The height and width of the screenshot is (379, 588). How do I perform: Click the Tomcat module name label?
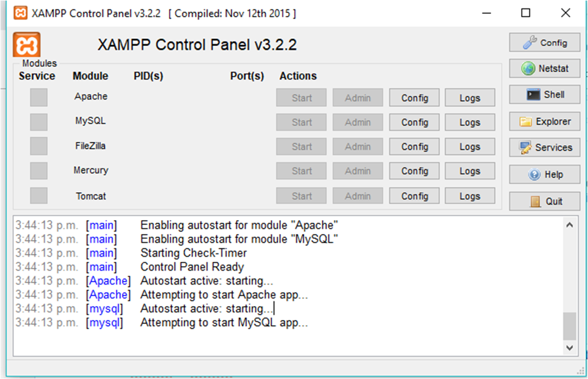[91, 196]
